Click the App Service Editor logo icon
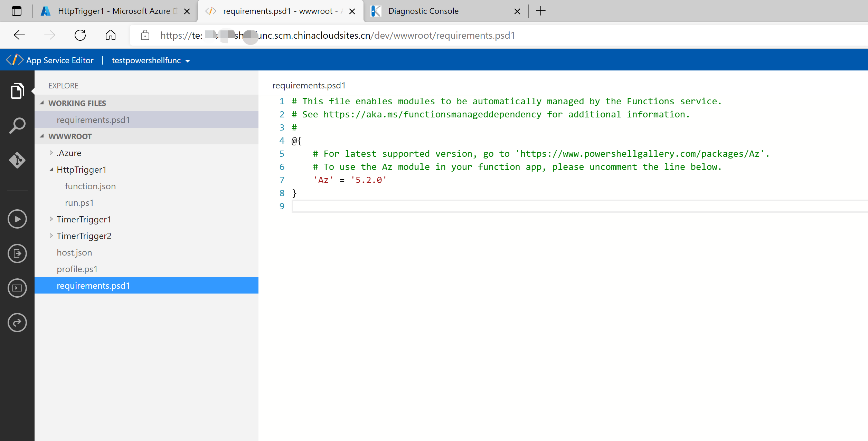This screenshot has width=868, height=441. click(15, 60)
